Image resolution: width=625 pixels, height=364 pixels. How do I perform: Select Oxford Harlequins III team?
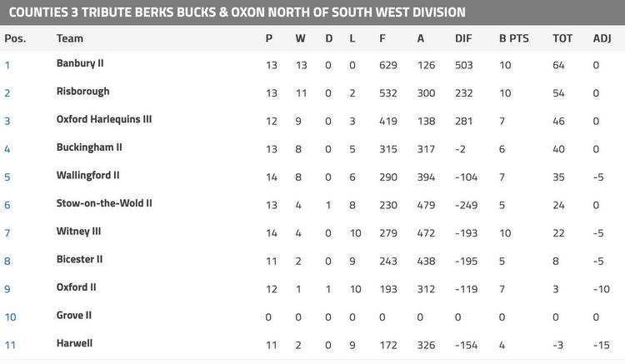click(x=104, y=119)
